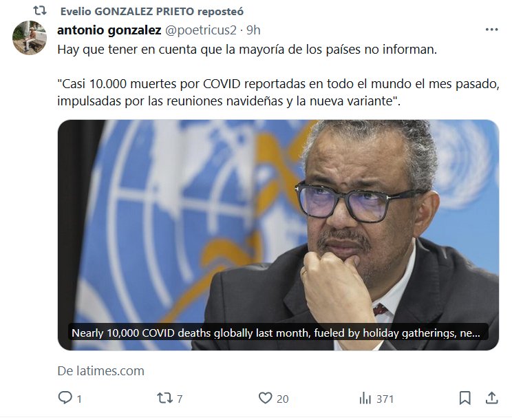Viewport: 512px width, 420px height.
Task: Open the @poetricus2 handle link
Action: [200, 30]
